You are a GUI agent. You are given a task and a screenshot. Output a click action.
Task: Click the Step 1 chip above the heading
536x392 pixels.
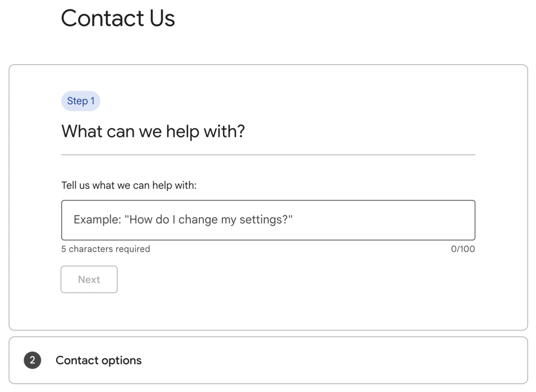click(81, 101)
